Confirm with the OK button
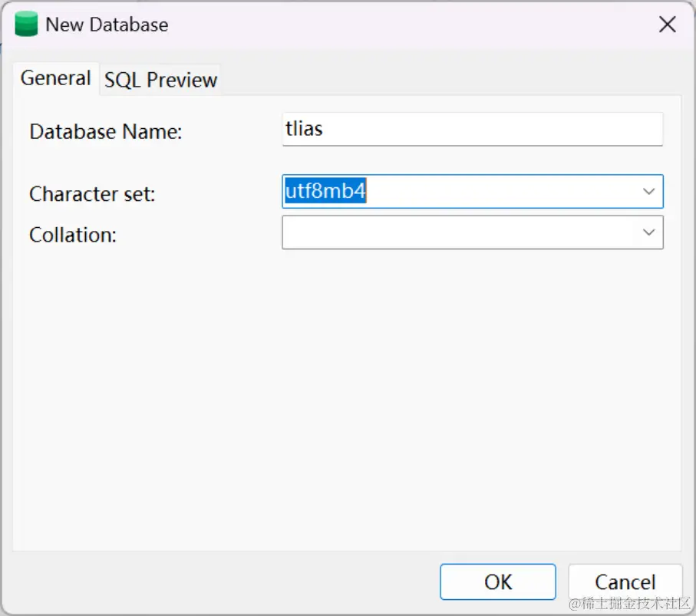 (497, 581)
